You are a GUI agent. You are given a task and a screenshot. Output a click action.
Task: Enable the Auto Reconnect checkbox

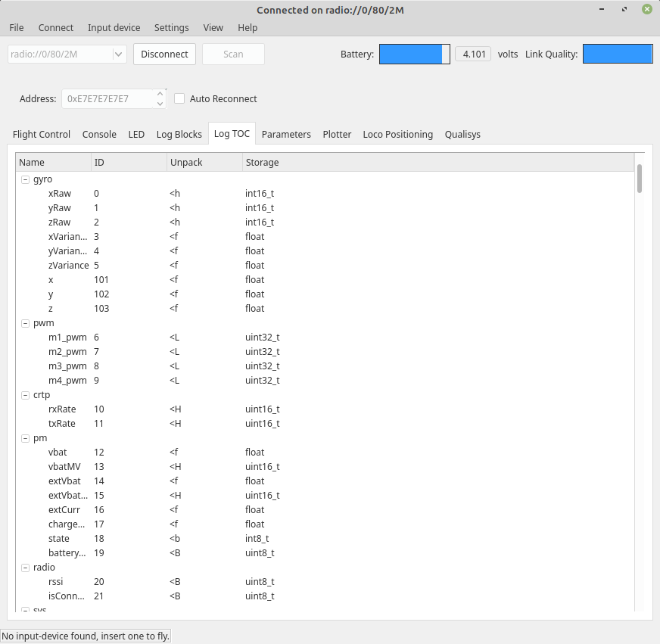click(x=180, y=98)
